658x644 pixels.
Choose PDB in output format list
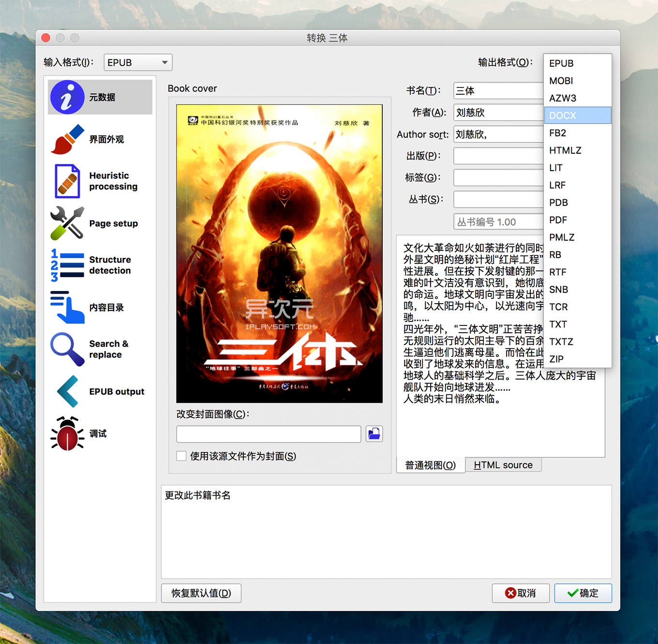pos(578,203)
